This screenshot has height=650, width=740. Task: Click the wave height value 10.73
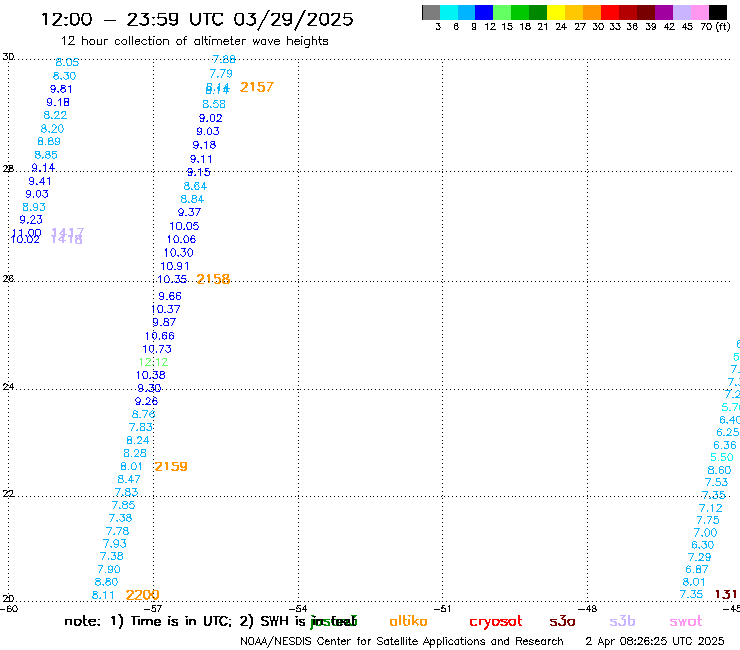(157, 349)
